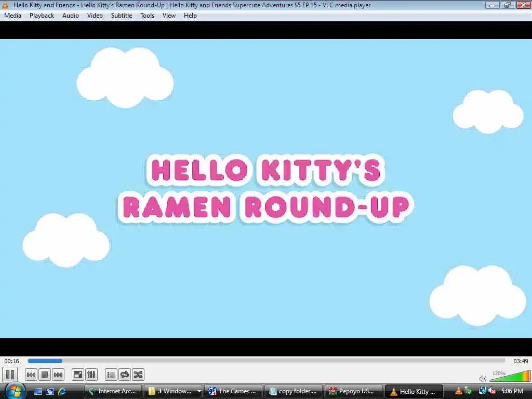Open the Help menu
532x399 pixels.
click(x=190, y=16)
